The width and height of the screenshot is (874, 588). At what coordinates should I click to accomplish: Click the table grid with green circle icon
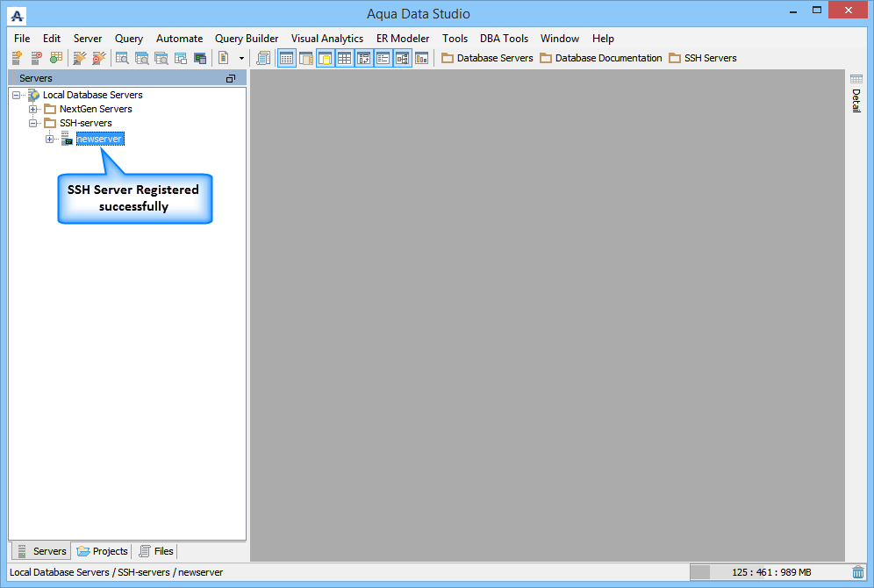(x=56, y=58)
